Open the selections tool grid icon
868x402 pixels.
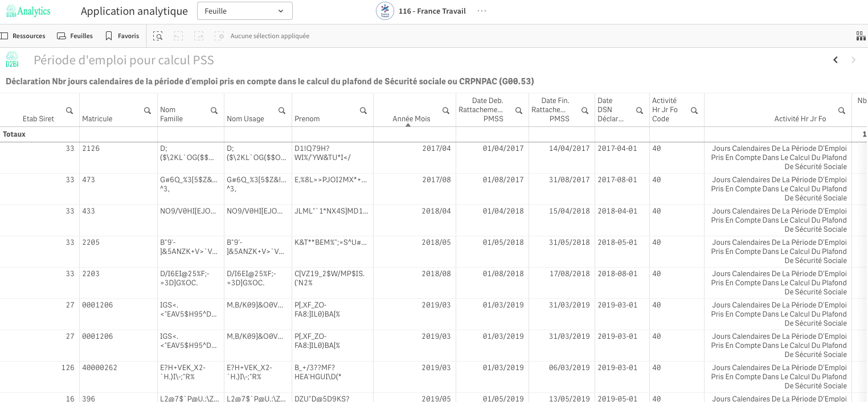[x=861, y=36]
